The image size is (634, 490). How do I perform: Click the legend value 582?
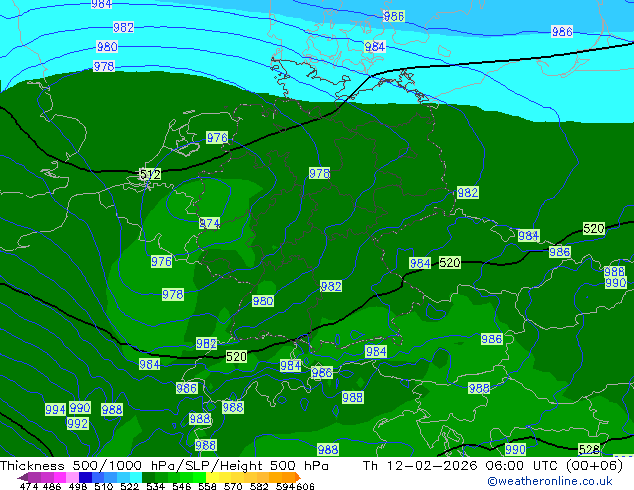(259, 486)
